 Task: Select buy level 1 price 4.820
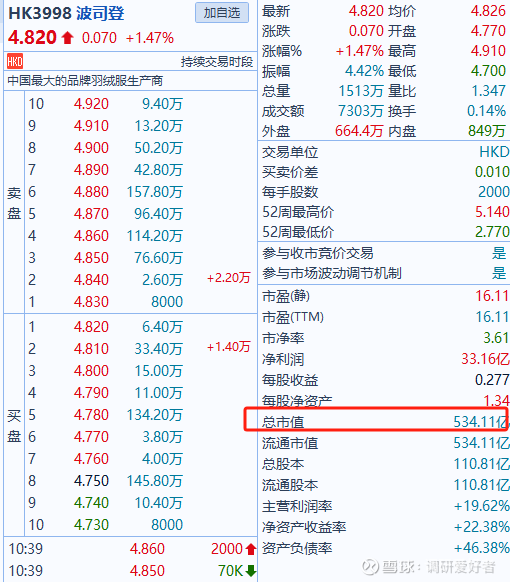(91, 327)
